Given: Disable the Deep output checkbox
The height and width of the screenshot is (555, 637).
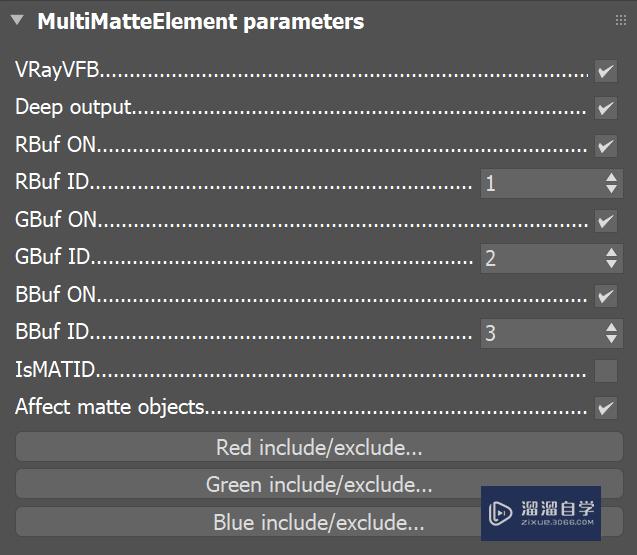Looking at the screenshot, I should click(605, 109).
